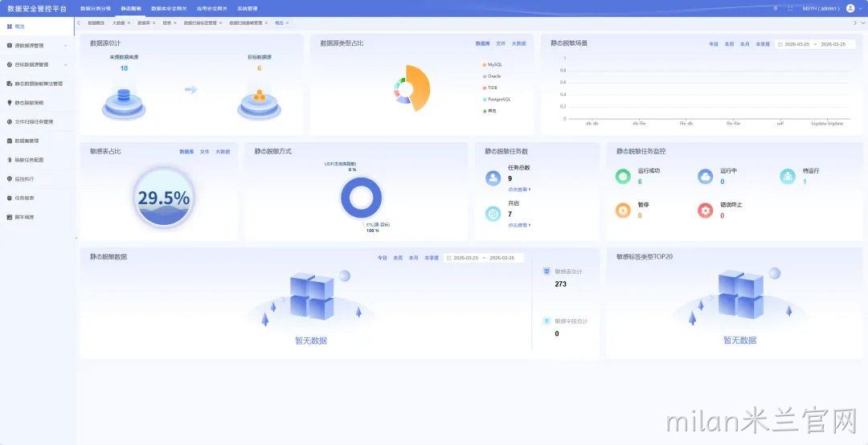This screenshot has height=445, width=868.
Task: Toggle the PostgreSQL legend item
Action: pyautogui.click(x=497, y=100)
